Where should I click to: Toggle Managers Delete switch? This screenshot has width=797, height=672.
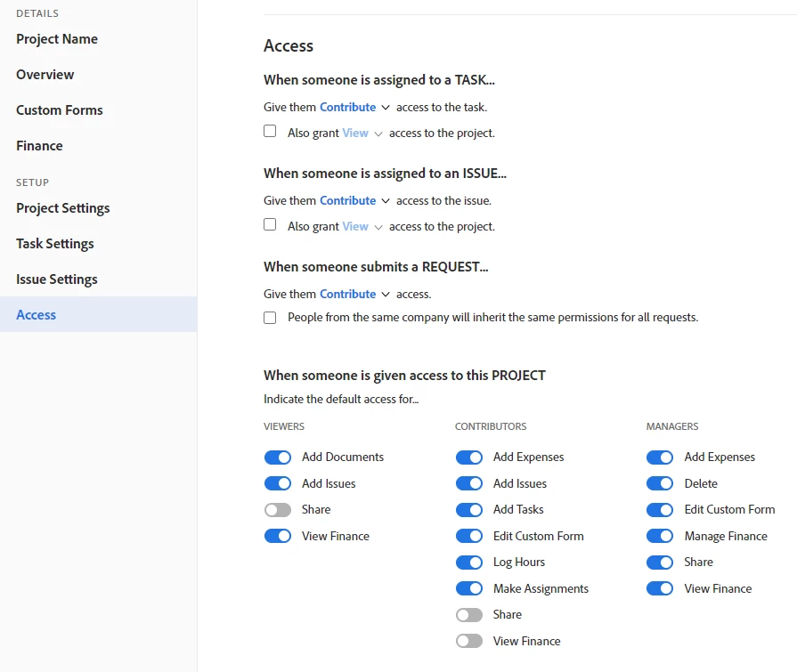(660, 483)
